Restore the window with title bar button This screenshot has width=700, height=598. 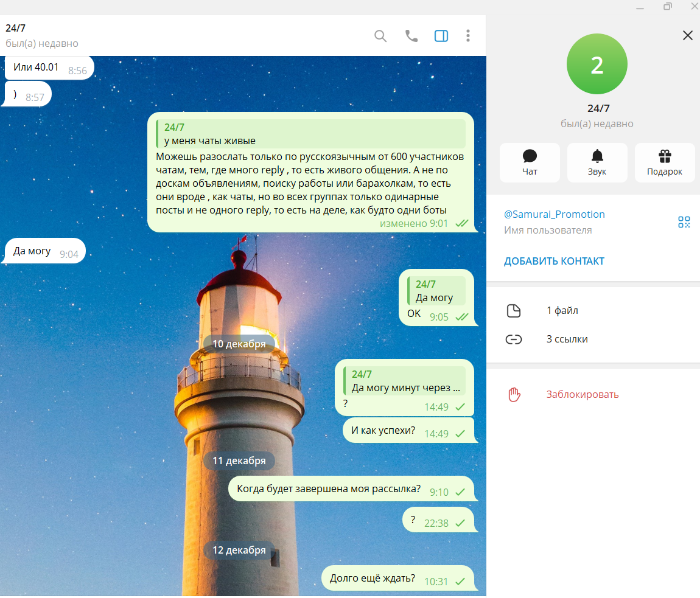click(x=668, y=7)
